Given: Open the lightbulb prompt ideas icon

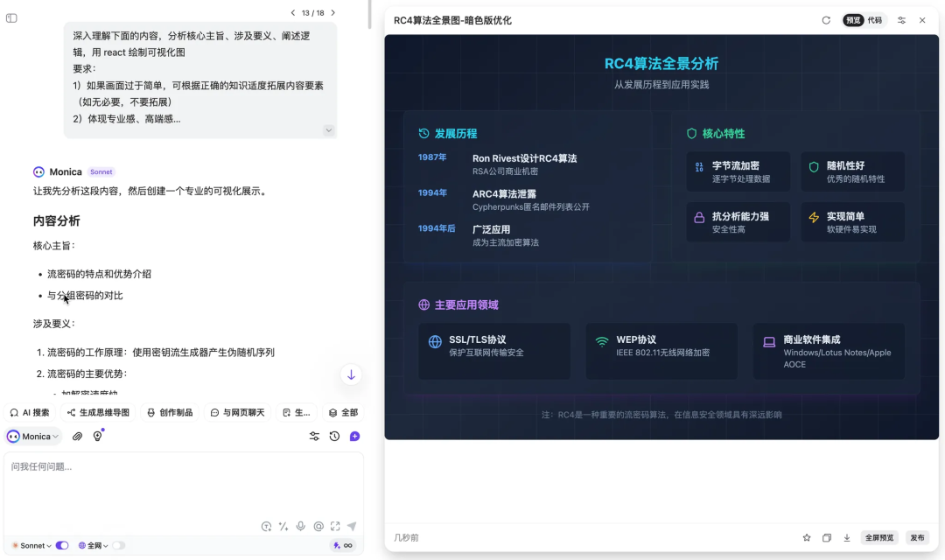Looking at the screenshot, I should (x=98, y=436).
